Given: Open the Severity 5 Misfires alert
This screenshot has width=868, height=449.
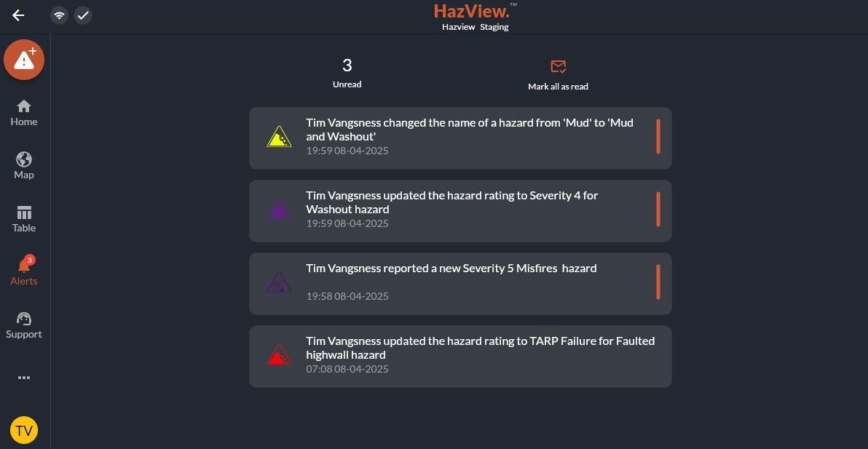Looking at the screenshot, I should point(460,284).
